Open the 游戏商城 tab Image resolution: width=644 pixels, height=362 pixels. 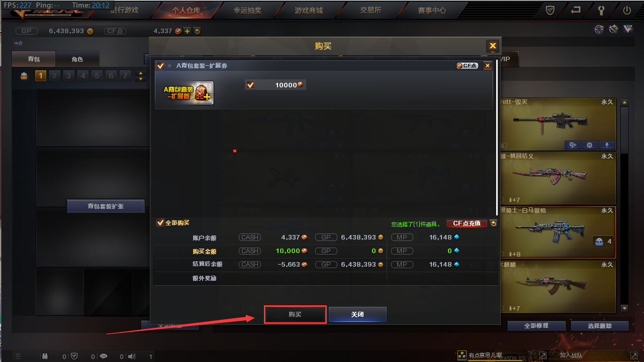(309, 10)
